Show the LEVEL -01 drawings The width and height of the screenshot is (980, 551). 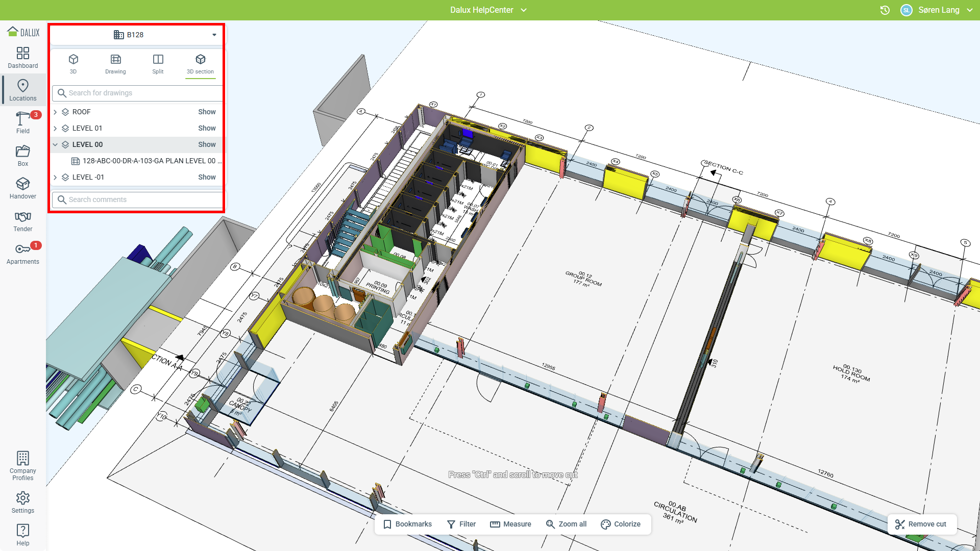click(x=207, y=177)
